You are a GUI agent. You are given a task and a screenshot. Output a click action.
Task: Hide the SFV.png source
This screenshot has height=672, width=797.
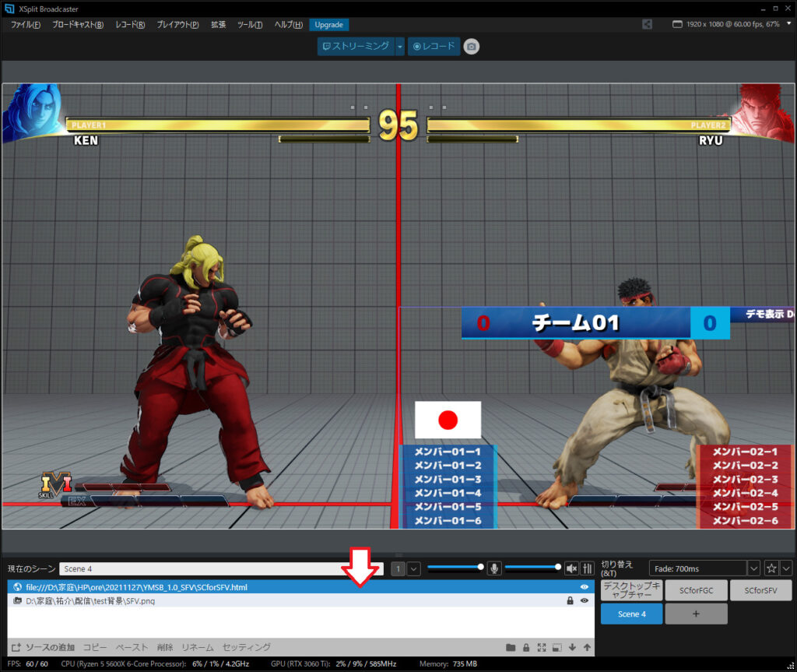584,601
